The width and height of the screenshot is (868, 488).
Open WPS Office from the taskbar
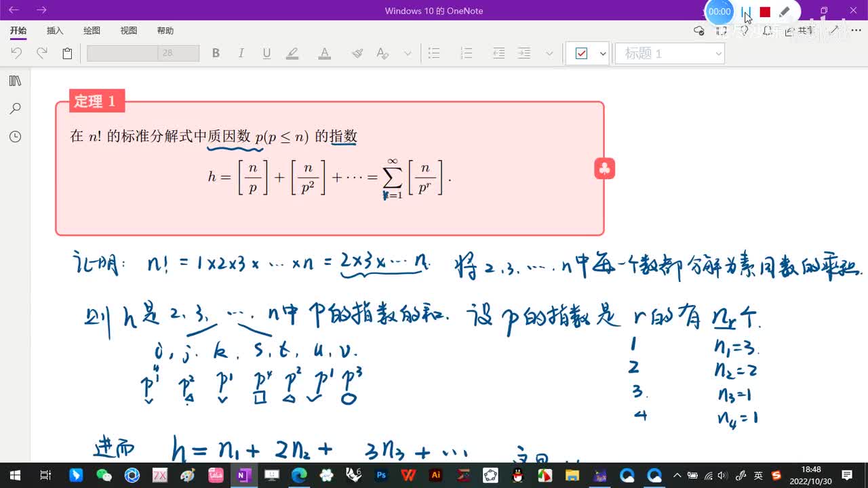408,475
